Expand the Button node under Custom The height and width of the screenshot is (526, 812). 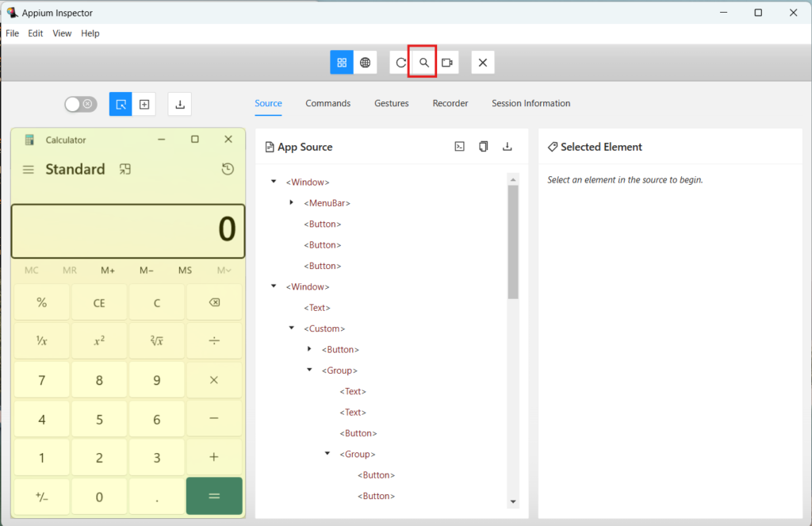coord(310,349)
